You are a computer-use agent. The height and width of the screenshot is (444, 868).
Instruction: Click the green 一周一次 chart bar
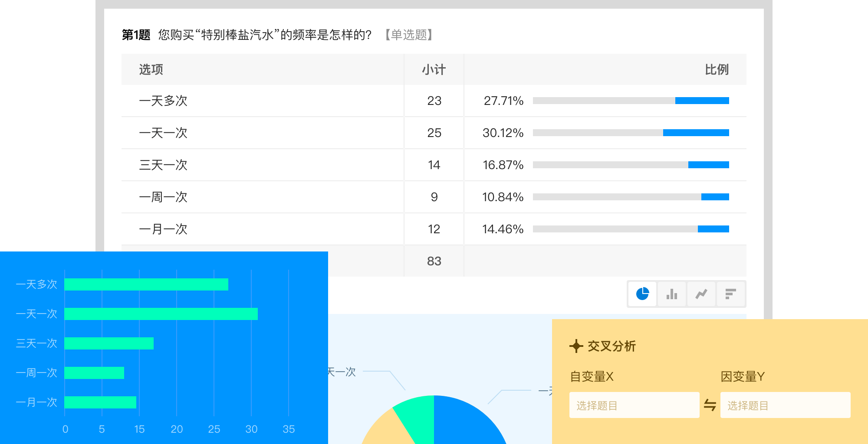pos(94,373)
